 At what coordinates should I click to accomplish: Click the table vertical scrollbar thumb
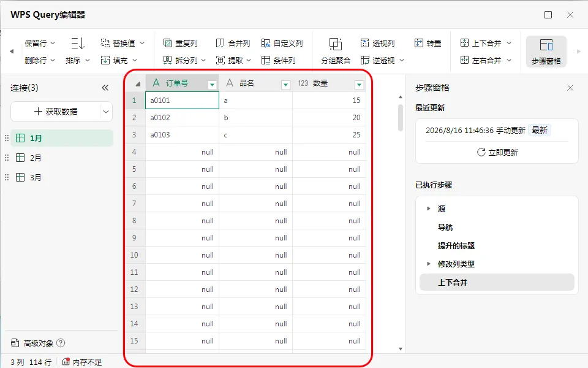tap(401, 118)
